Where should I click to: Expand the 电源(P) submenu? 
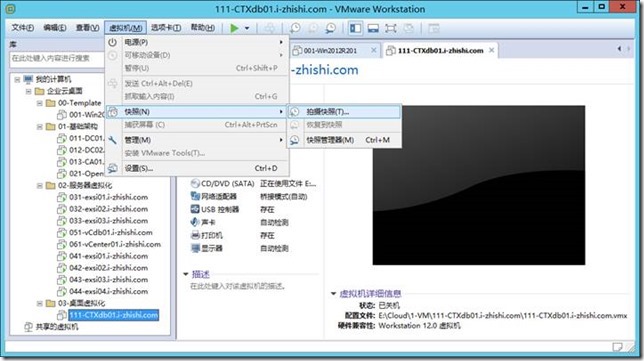click(x=197, y=42)
